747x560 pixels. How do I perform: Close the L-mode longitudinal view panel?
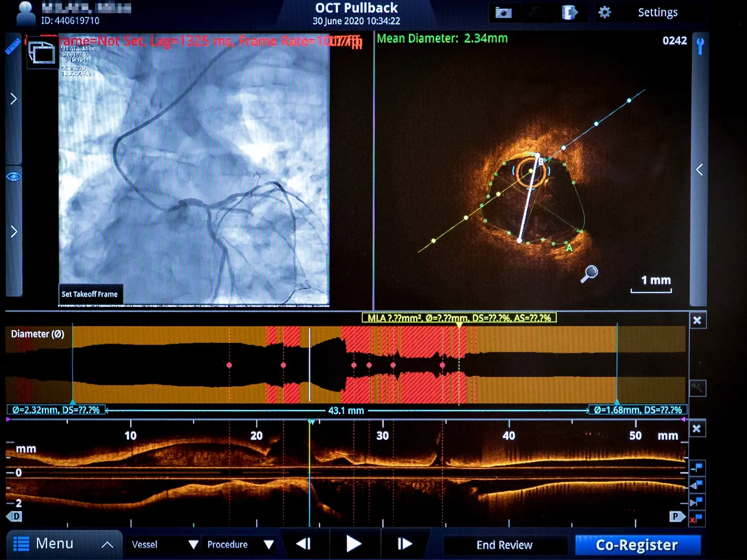[x=697, y=429]
